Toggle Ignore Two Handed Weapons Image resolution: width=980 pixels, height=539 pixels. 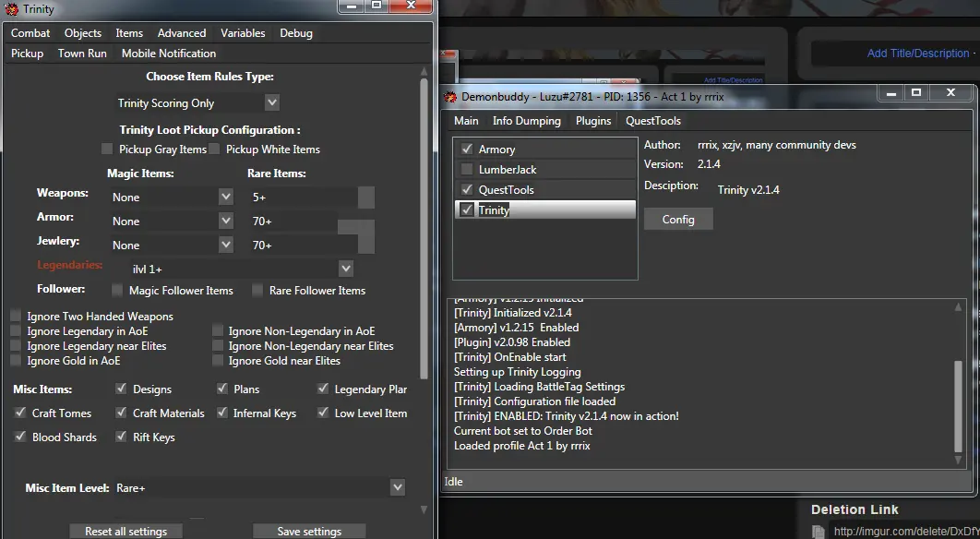coord(16,317)
